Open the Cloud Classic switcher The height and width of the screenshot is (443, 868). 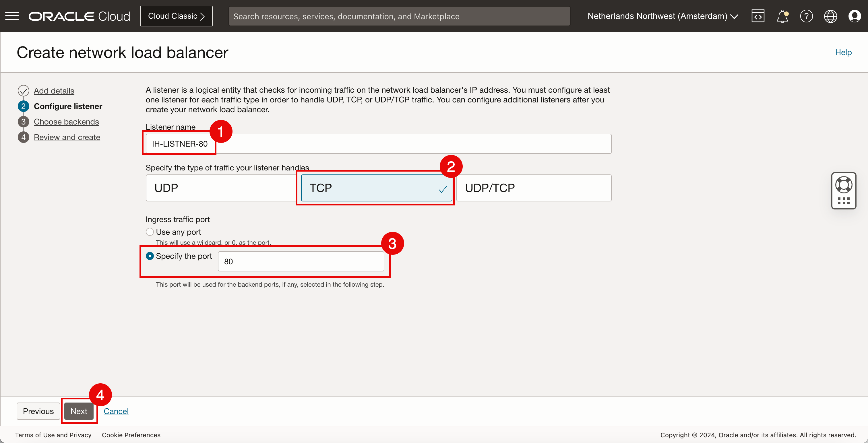pos(176,16)
